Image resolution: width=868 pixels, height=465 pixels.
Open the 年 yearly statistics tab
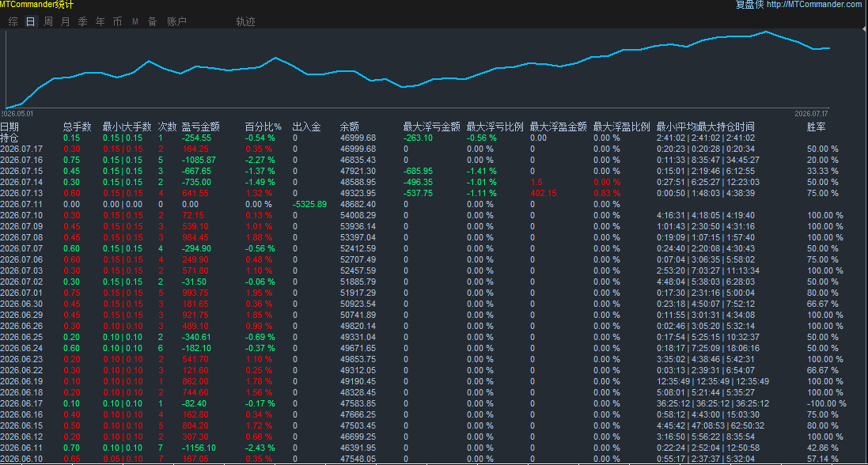[100, 21]
